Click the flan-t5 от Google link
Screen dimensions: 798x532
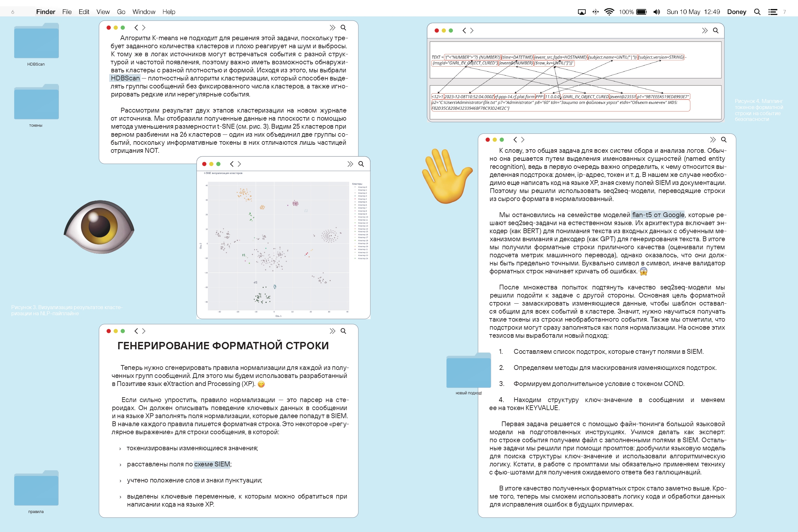(x=658, y=215)
